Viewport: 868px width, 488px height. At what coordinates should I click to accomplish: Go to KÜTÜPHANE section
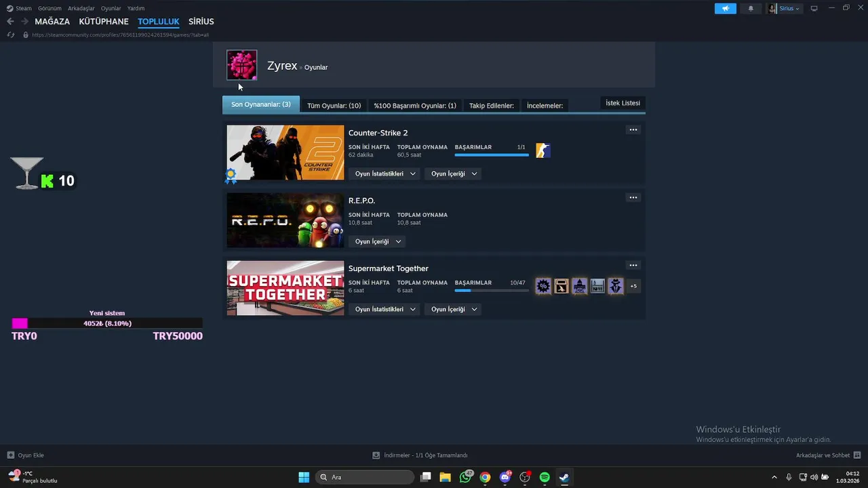coord(104,22)
